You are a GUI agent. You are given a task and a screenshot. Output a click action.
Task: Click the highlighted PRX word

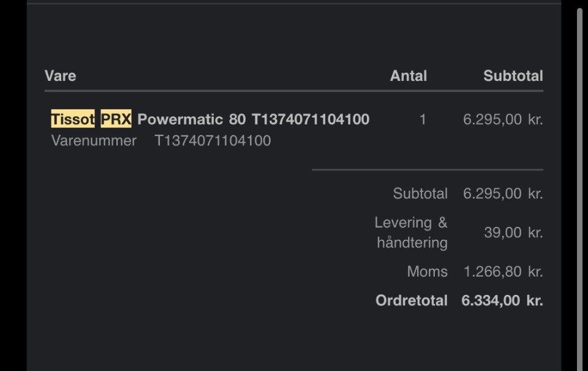(116, 119)
